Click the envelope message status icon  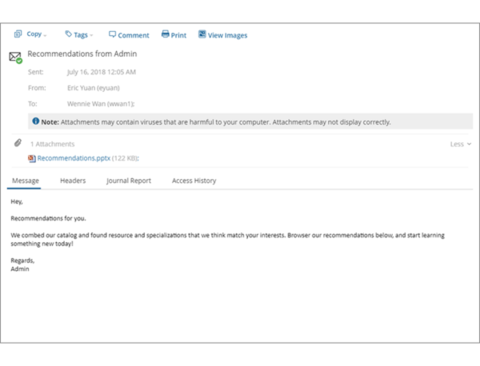point(15,57)
